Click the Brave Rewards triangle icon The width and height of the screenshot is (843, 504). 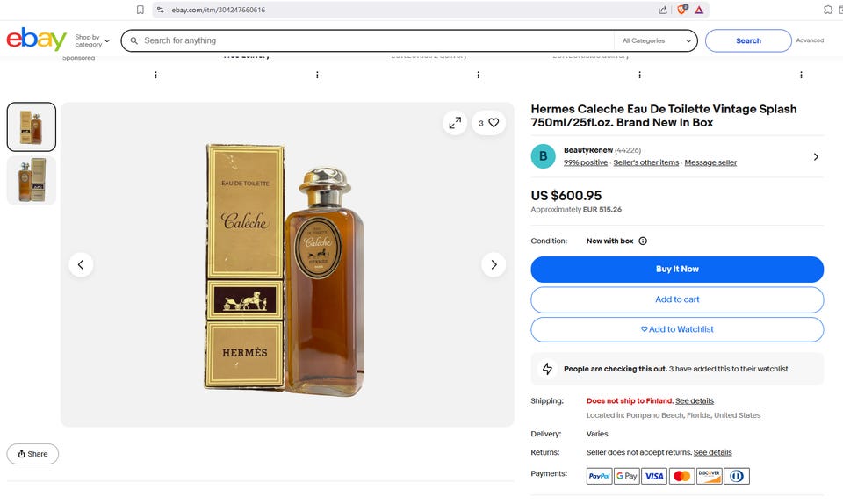[x=699, y=10]
